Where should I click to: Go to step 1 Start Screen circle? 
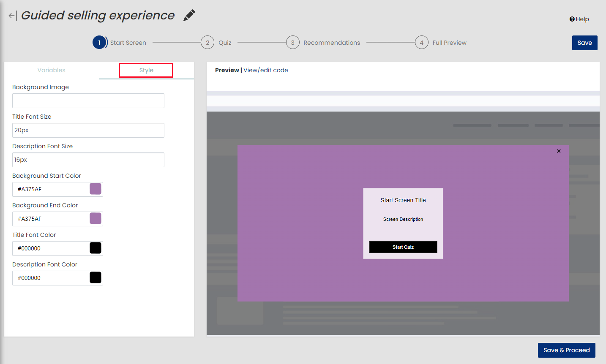99,43
